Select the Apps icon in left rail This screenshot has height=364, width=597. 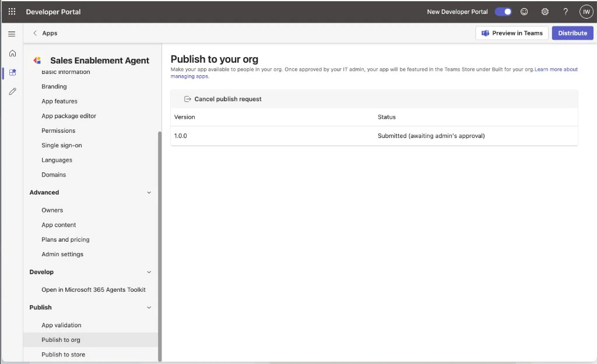coord(13,72)
